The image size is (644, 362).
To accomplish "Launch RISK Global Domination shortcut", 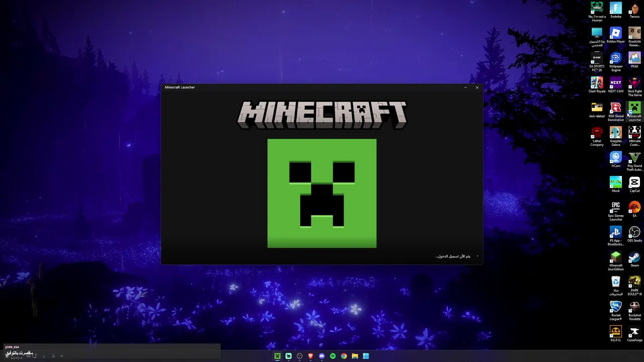I will coord(616,111).
